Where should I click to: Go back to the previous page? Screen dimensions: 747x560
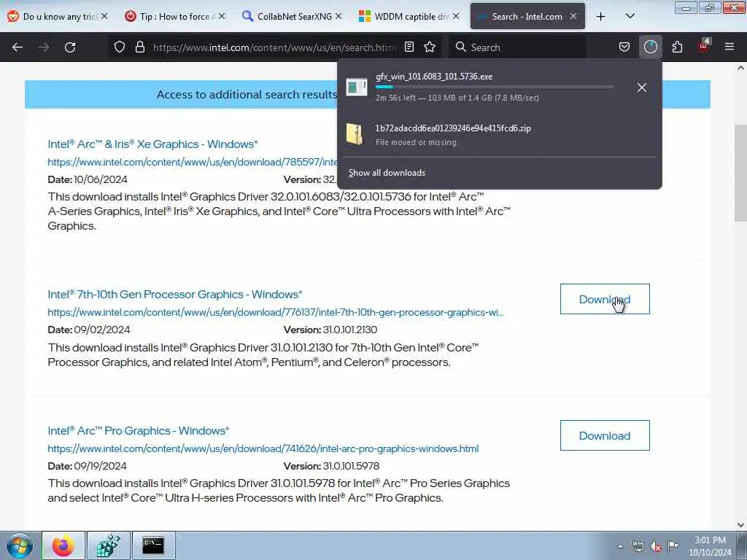coord(18,47)
